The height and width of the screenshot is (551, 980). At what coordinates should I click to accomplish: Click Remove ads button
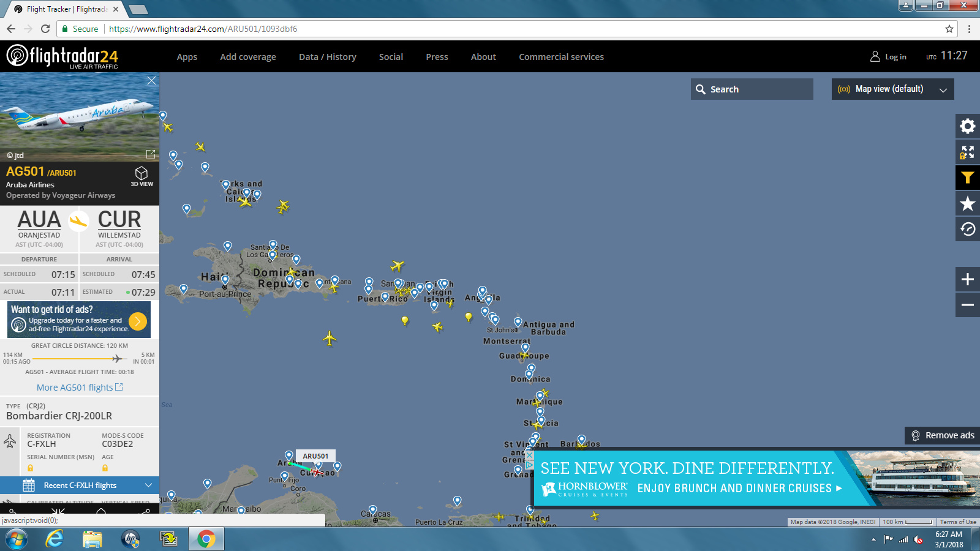click(x=943, y=435)
